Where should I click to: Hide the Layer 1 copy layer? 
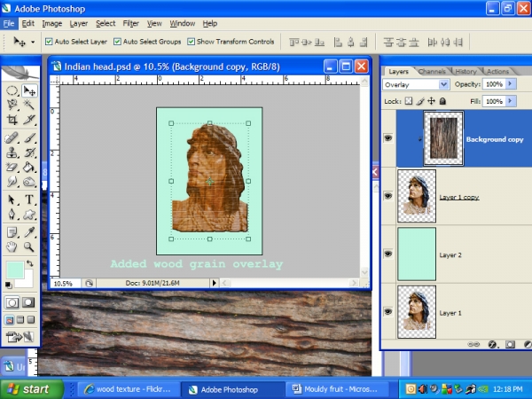click(x=388, y=196)
